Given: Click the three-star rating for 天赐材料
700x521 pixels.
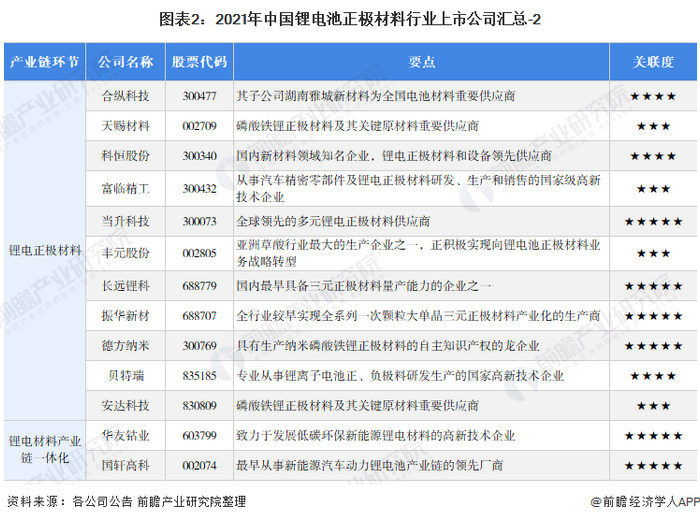Looking at the screenshot, I should point(653,126).
